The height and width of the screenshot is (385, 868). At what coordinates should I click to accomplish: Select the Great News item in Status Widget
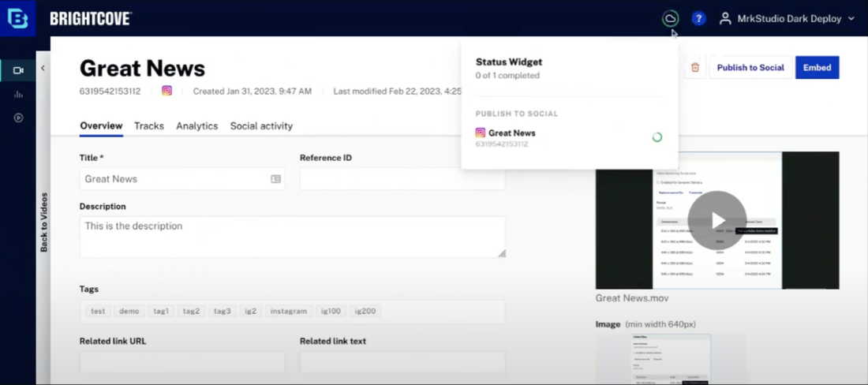click(x=511, y=133)
